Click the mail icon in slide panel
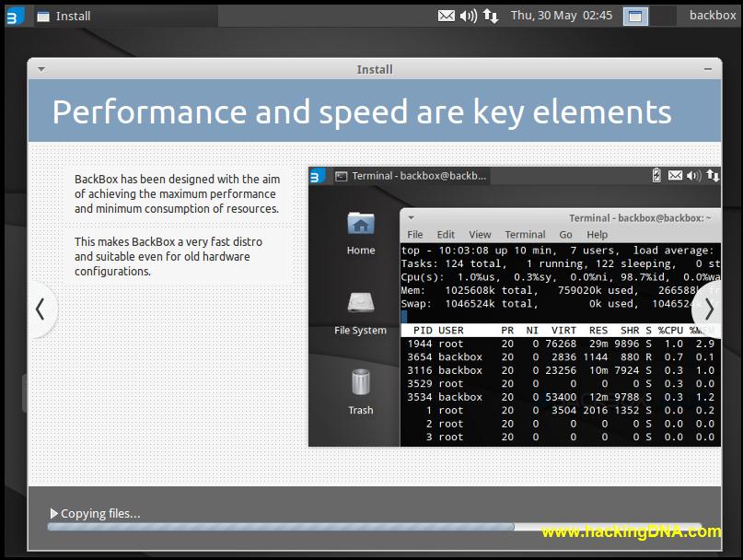This screenshot has height=560, width=743. coord(675,176)
